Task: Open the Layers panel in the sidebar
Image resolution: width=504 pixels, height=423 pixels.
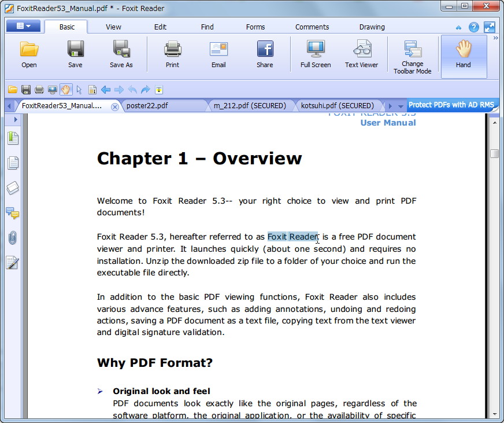Action: [x=13, y=187]
